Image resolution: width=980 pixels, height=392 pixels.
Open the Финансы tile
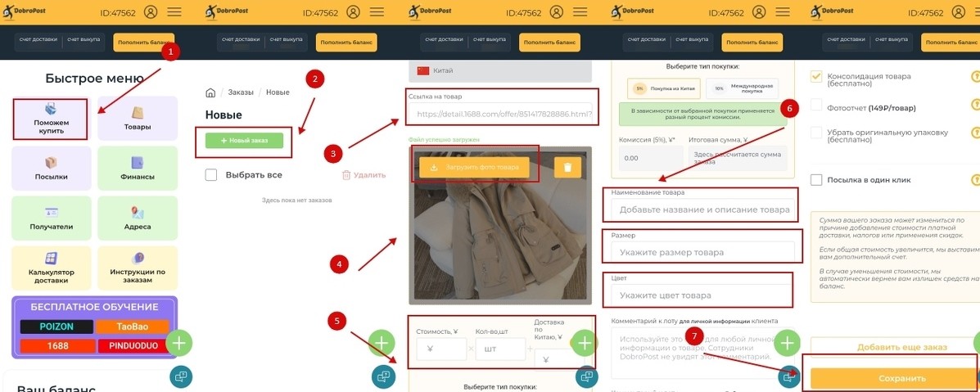(138, 169)
